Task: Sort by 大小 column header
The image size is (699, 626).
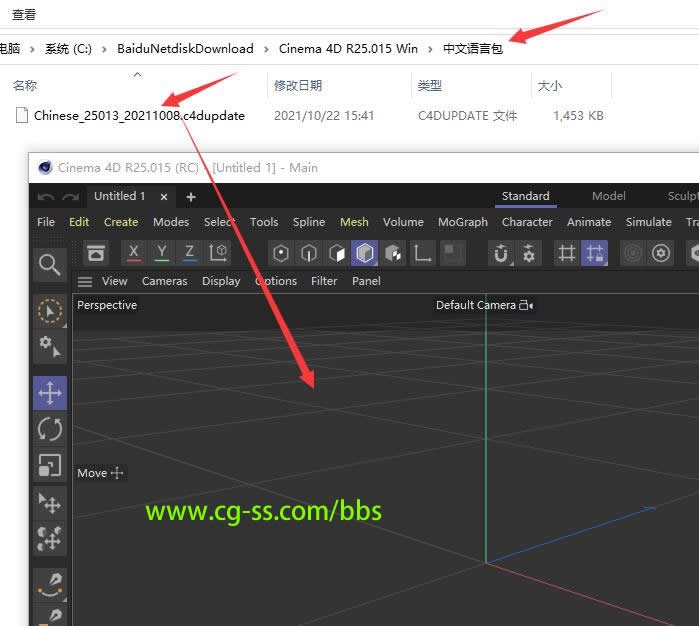Action: point(550,85)
